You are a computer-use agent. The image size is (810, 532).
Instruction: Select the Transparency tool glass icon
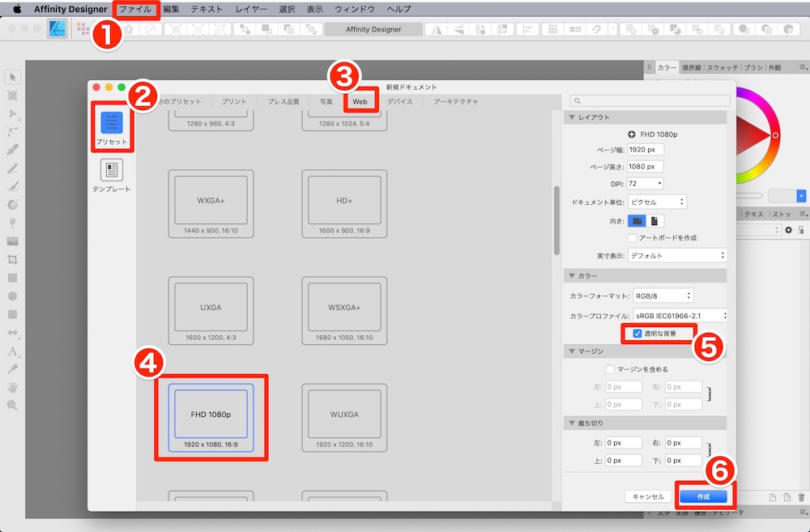click(12, 223)
